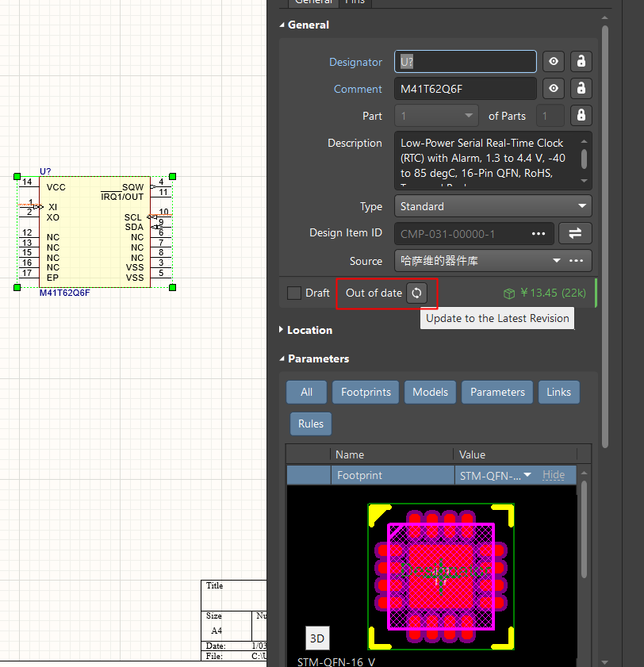This screenshot has width=644, height=667.
Task: Open Design Item ID browse ellipsis
Action: coord(539,233)
